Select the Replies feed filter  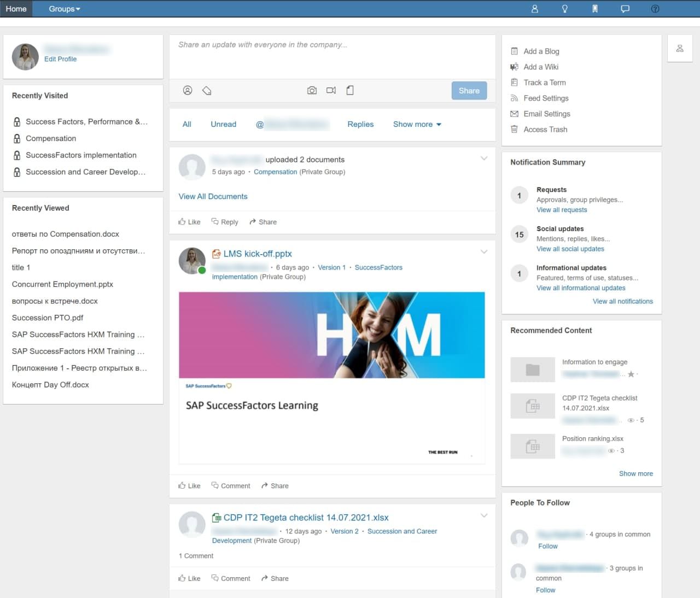(360, 125)
